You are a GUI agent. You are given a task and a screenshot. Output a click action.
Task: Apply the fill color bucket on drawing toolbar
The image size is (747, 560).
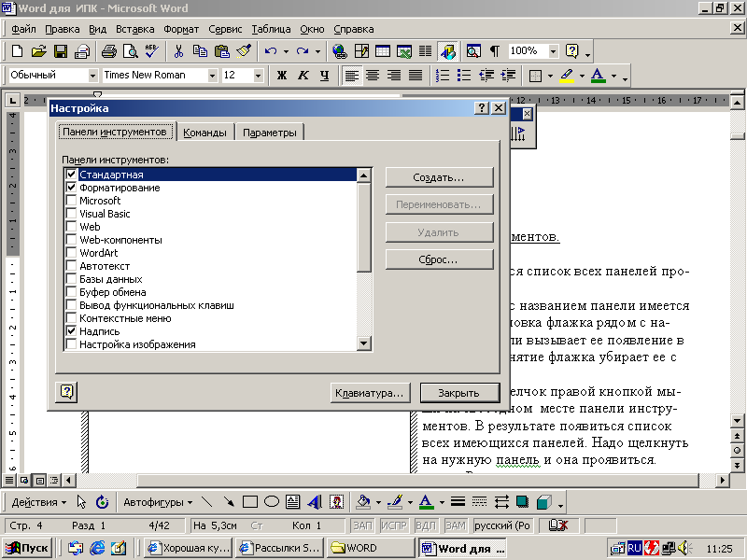point(363,502)
